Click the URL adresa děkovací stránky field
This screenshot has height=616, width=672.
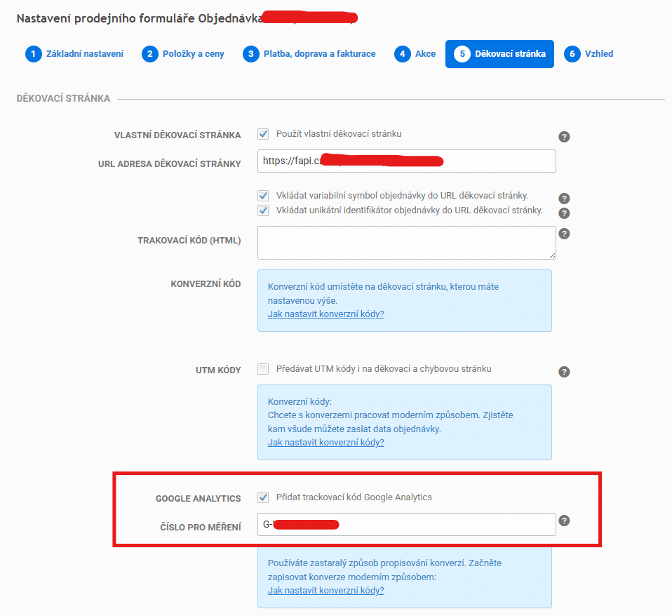click(x=406, y=161)
